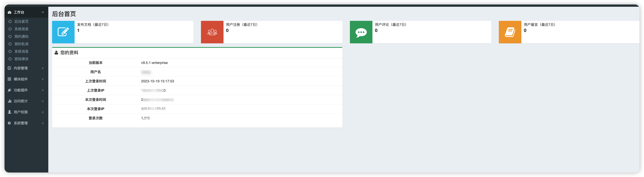Click the v9.5.1-enterprise version value
Image resolution: width=644 pixels, height=177 pixels.
[x=154, y=63]
